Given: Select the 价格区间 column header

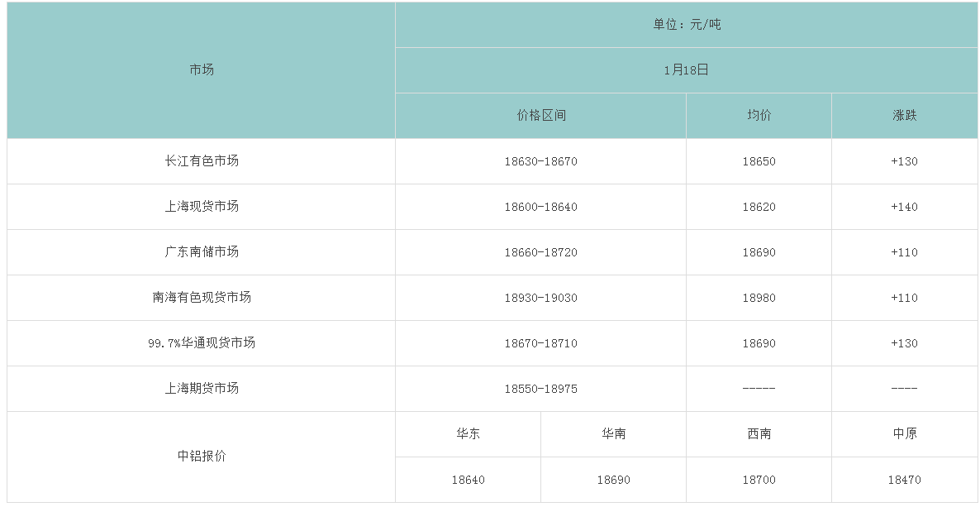Looking at the screenshot, I should click(540, 116).
